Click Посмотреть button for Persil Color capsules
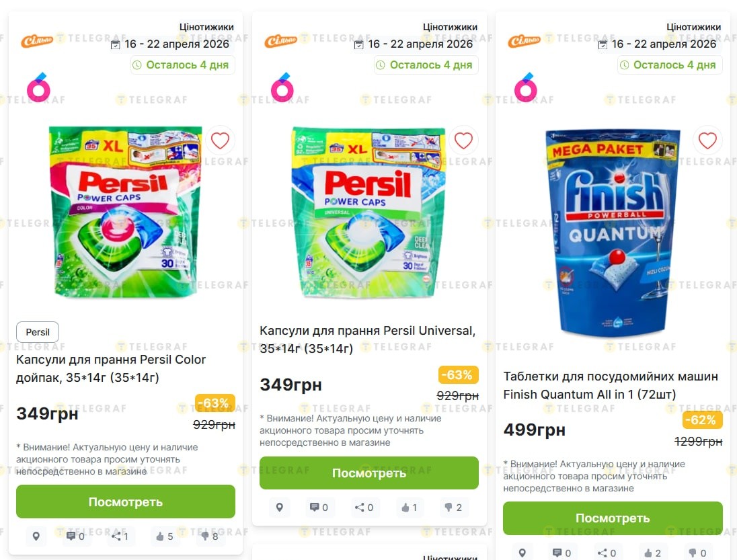 point(126,502)
